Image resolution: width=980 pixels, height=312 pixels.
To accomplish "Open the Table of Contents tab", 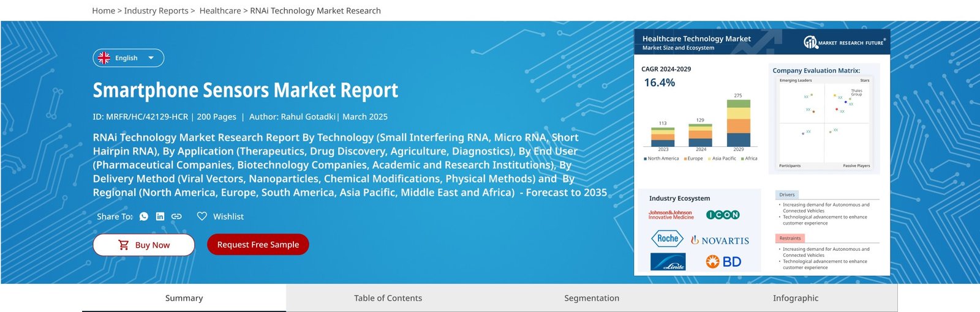I will coord(388,298).
